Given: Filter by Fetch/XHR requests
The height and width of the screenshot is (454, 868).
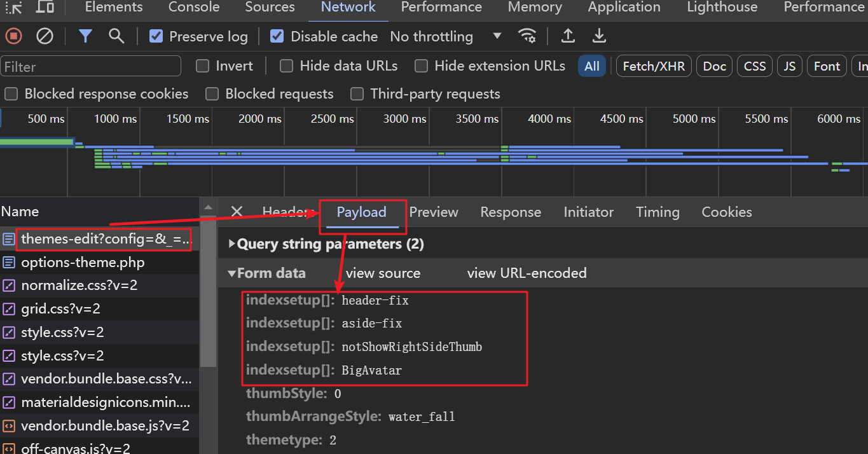Looking at the screenshot, I should click(x=654, y=66).
